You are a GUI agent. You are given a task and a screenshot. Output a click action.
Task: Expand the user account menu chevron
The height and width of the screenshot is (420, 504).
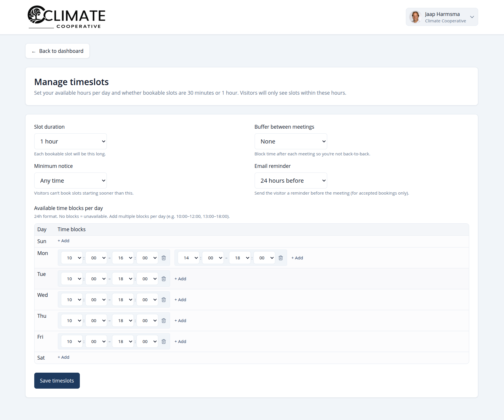472,17
